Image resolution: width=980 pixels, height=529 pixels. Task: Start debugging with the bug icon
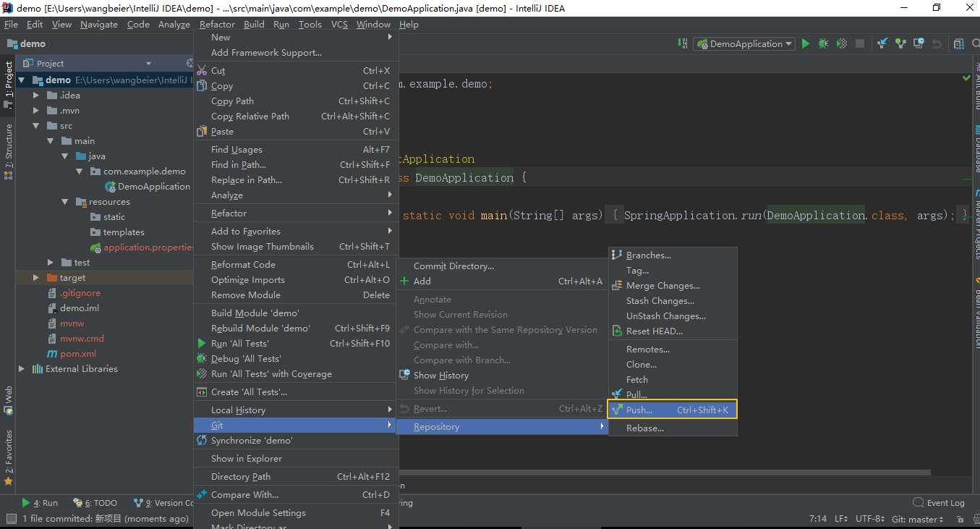pos(824,43)
